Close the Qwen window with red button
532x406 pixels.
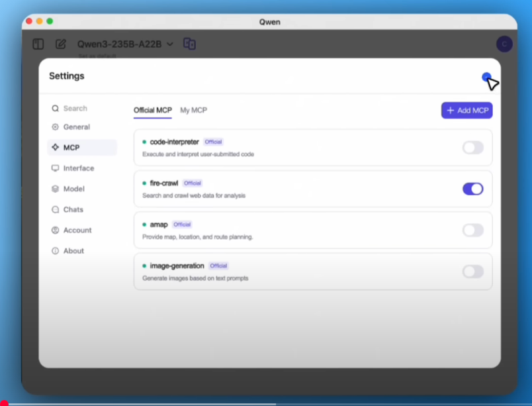click(x=29, y=21)
